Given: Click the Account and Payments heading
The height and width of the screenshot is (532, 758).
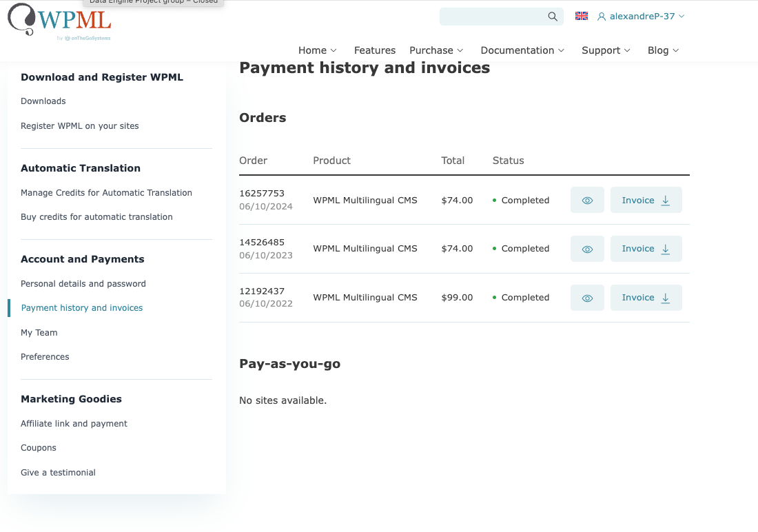Looking at the screenshot, I should click(x=83, y=259).
